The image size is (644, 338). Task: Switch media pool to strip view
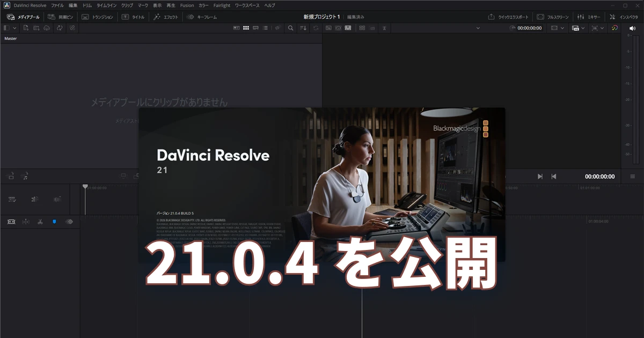tap(256, 28)
